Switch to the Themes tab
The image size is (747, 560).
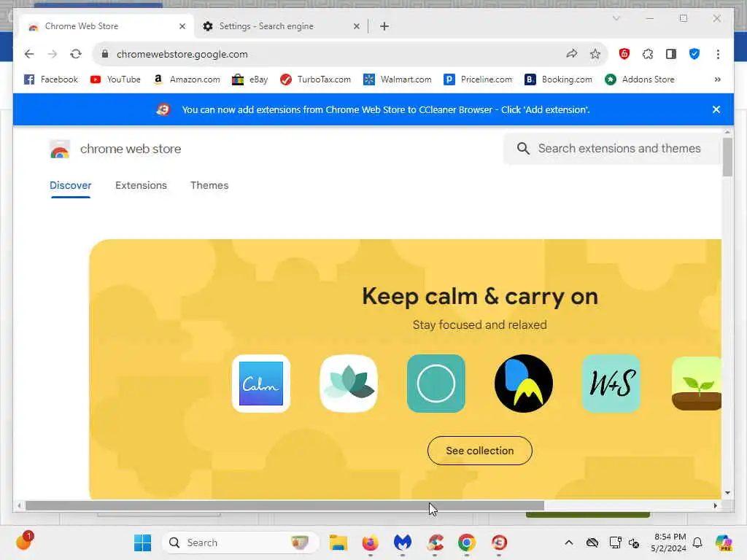(209, 185)
